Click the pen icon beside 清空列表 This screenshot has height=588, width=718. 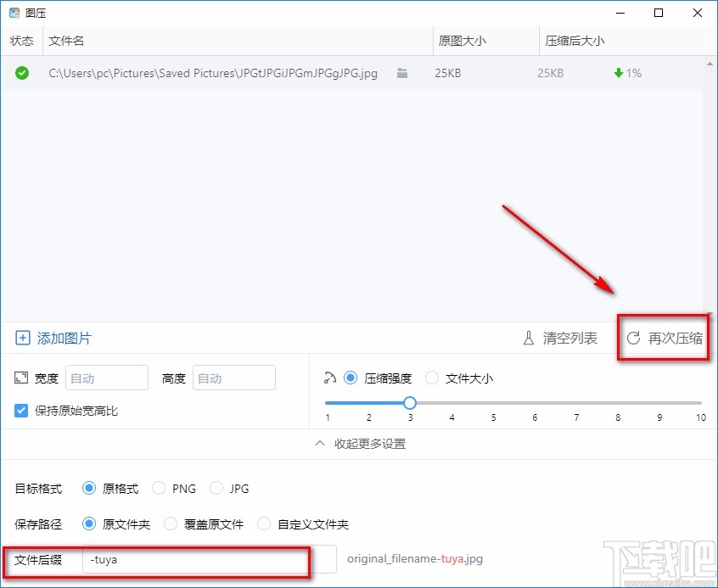[x=528, y=338]
